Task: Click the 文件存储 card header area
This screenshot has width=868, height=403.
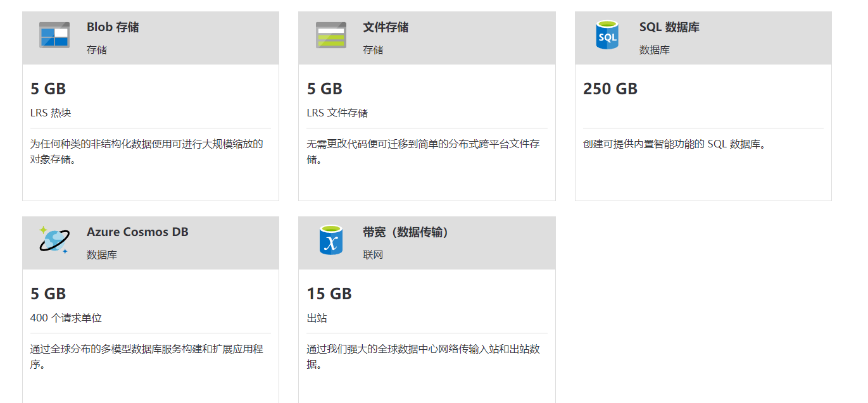Action: 427,37
